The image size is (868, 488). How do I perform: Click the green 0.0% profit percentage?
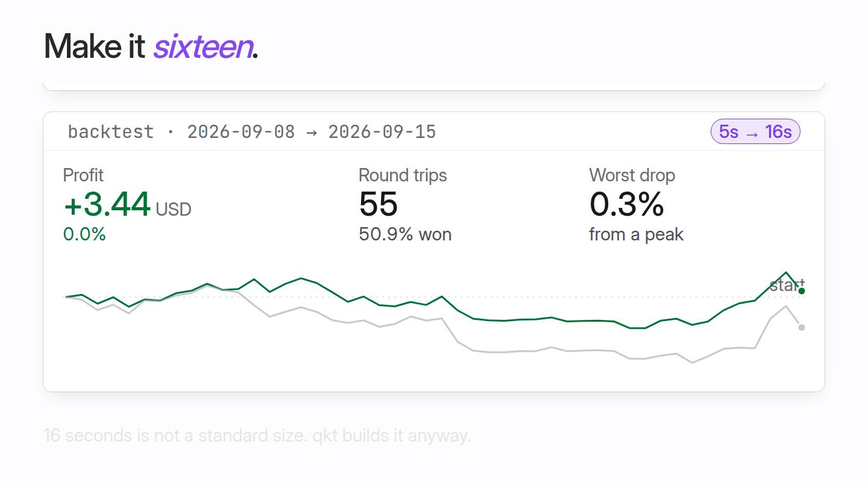point(84,234)
